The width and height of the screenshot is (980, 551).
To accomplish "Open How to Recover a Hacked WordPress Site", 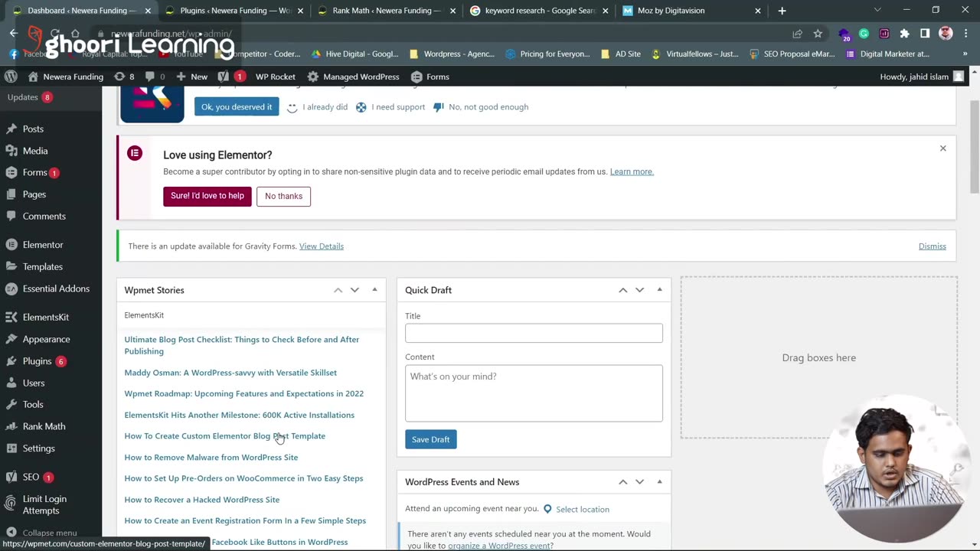I will (202, 500).
